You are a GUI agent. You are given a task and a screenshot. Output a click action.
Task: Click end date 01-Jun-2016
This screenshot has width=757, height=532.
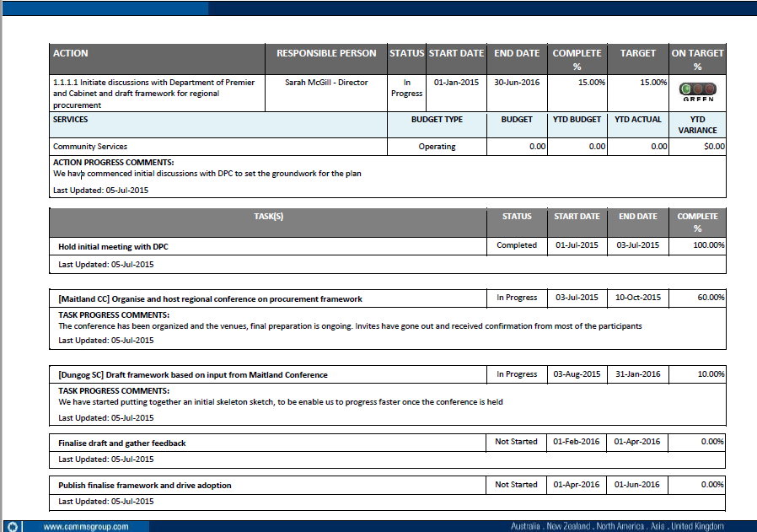(636, 485)
